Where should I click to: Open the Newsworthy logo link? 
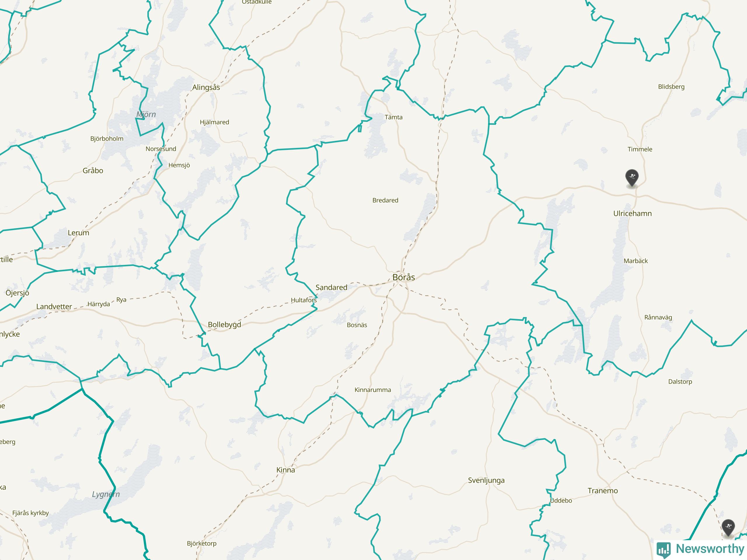(x=701, y=549)
